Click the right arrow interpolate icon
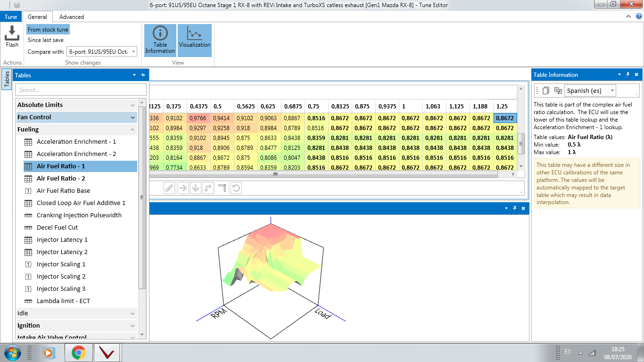Image resolution: width=644 pixels, height=362 pixels. 183,189
